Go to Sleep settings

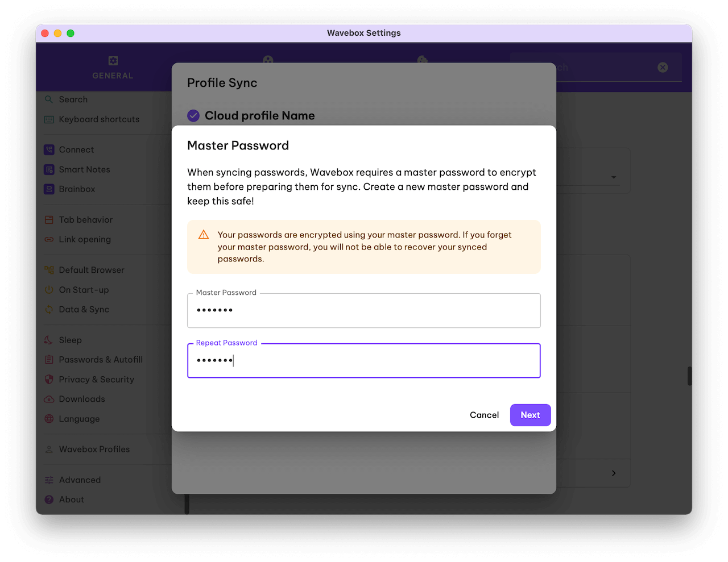click(x=71, y=340)
